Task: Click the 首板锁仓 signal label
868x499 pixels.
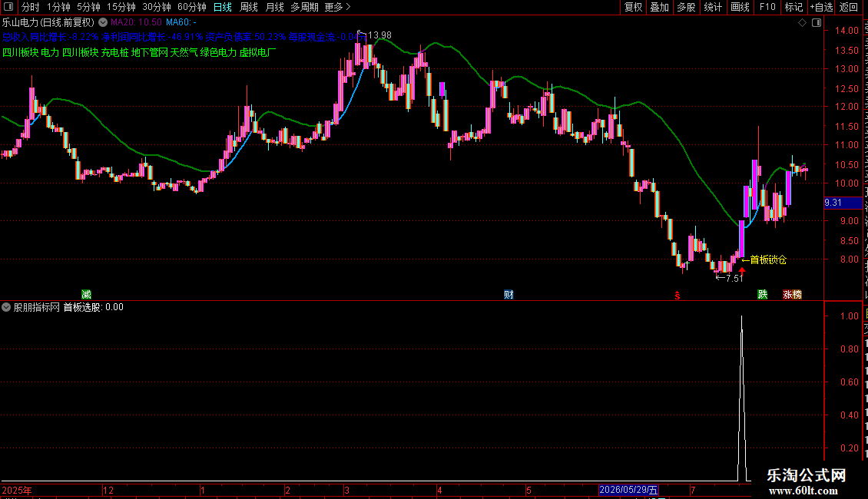Action: pos(768,259)
